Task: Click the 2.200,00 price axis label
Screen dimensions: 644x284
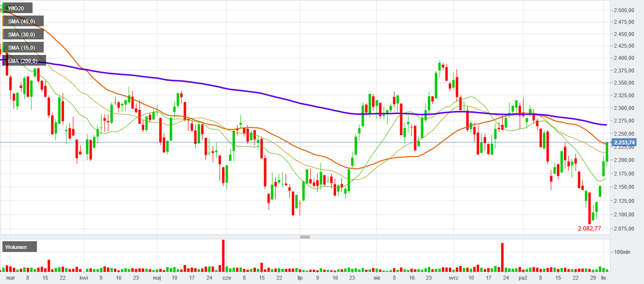Action: point(625,160)
